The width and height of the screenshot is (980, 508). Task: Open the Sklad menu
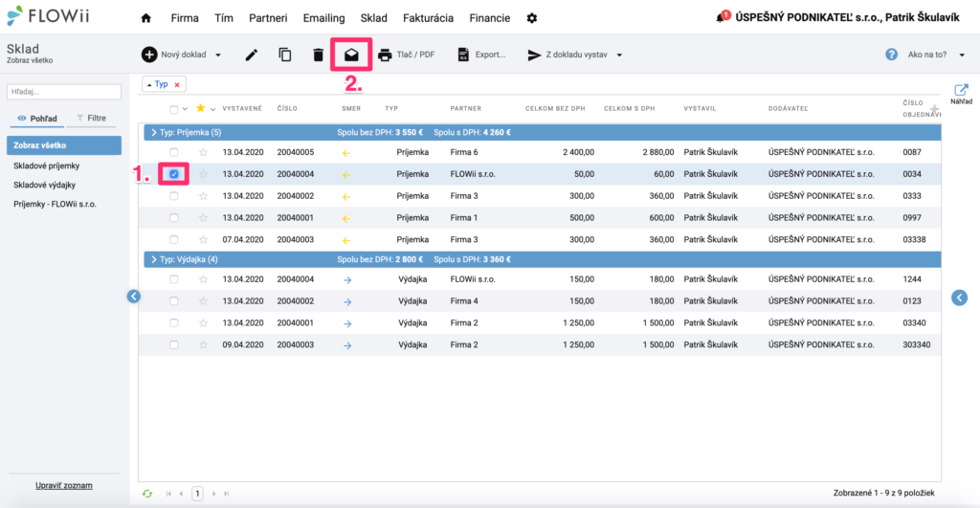coord(374,18)
